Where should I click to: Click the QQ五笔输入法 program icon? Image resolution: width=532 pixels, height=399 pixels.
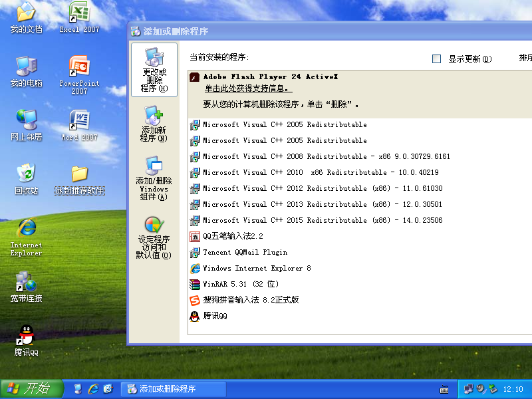click(x=194, y=237)
